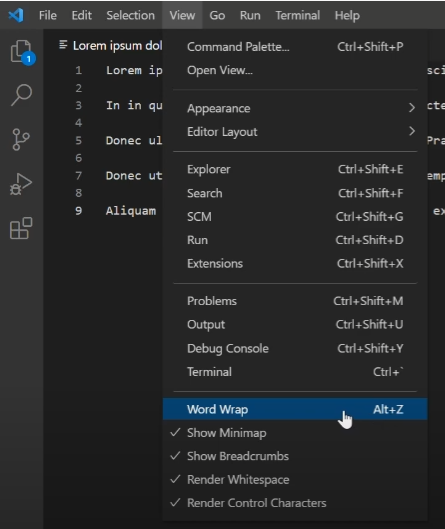Open the Go menu

(x=217, y=15)
